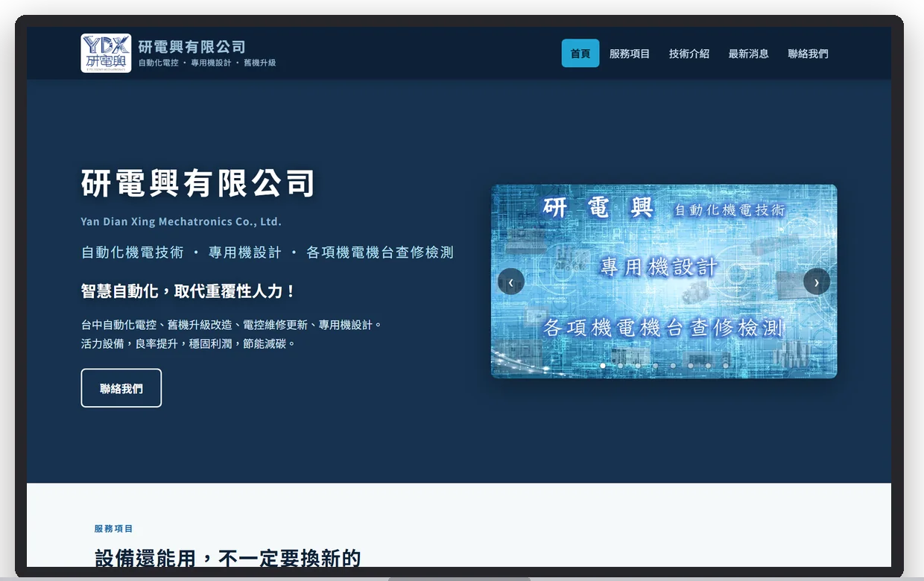Select sixth carousel indicator dot
The height and width of the screenshot is (581, 924).
click(x=690, y=366)
